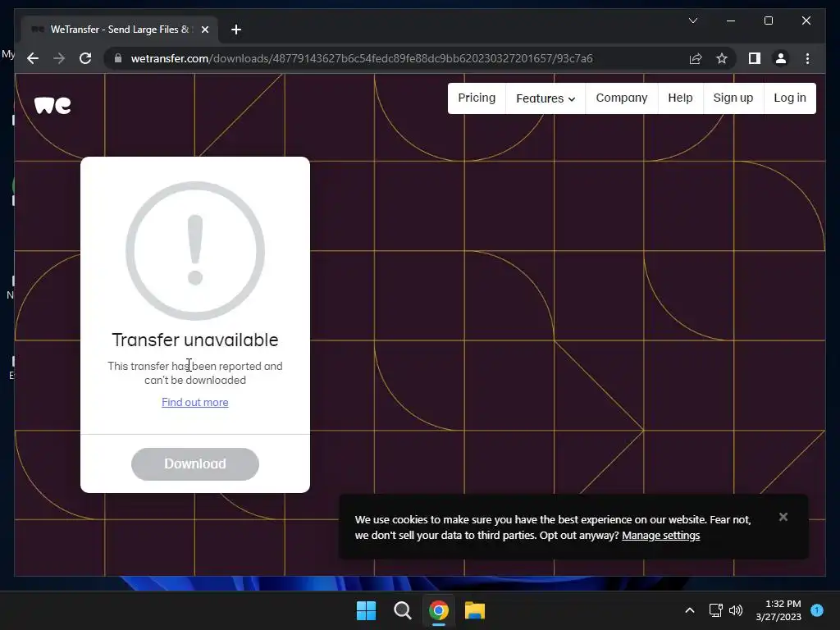Open File Explorer from taskbar

click(475, 610)
